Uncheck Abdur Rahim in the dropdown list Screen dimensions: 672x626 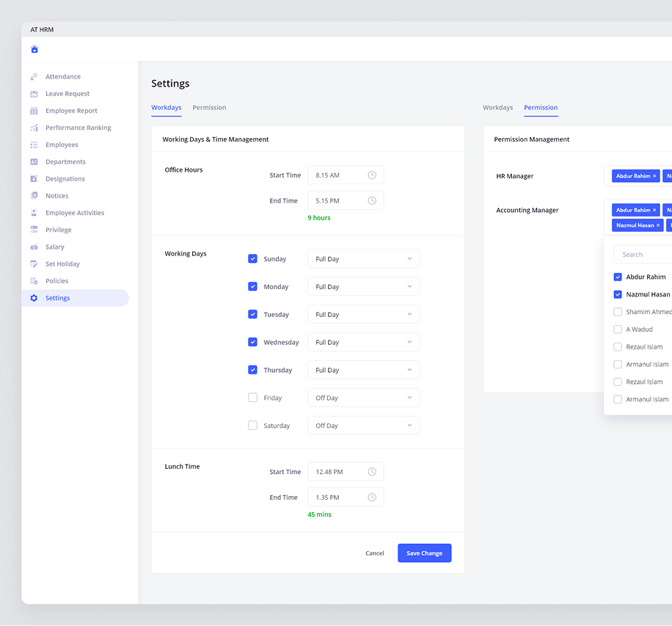618,277
